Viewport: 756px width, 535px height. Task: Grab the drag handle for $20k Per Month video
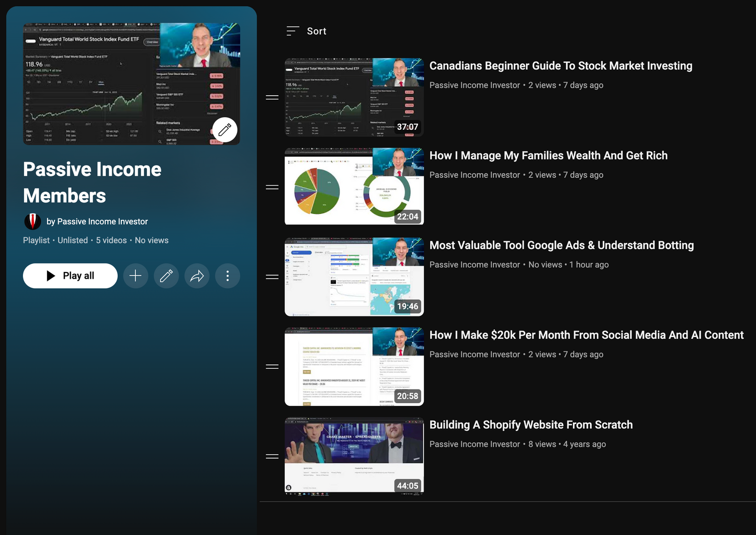[272, 367]
